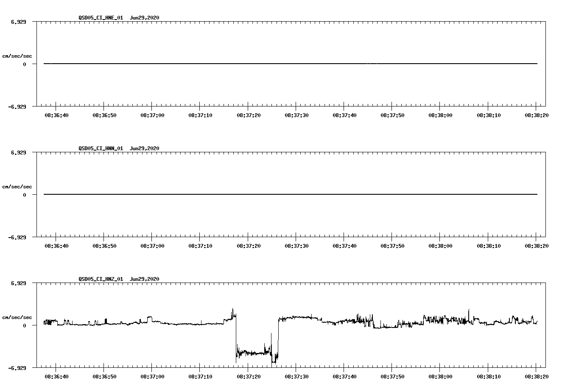This screenshot has height=392, width=576.
Task: Click the 0 axis label on HNE plot
Action: [x=25, y=64]
